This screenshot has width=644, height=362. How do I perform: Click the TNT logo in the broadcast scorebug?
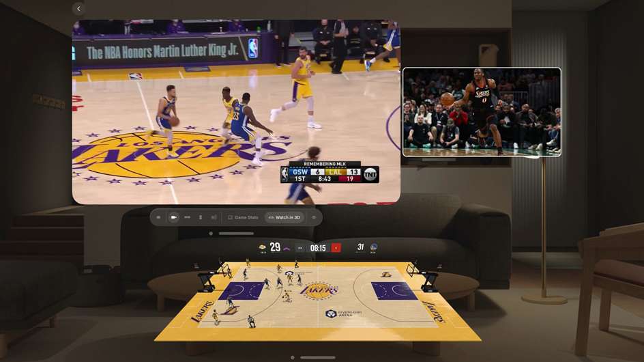tap(370, 174)
